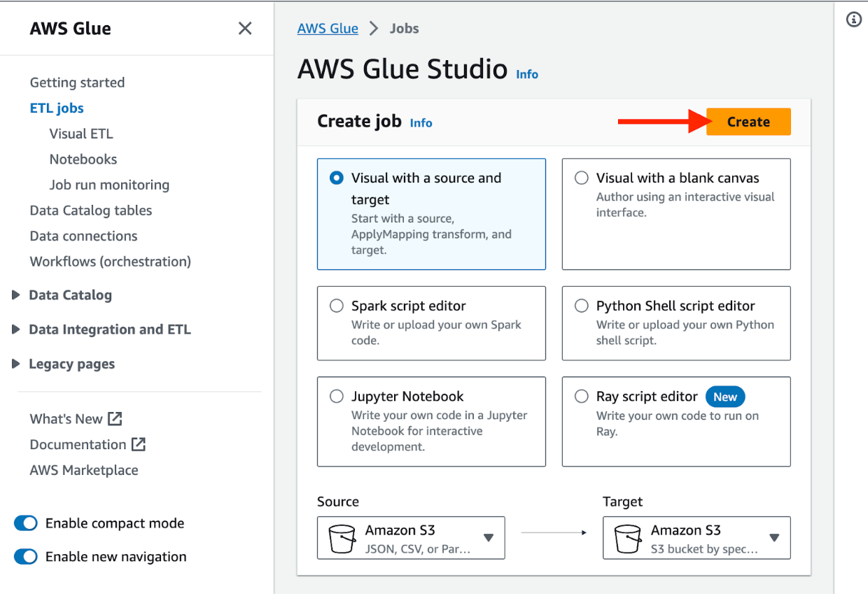The width and height of the screenshot is (868, 603).
Task: Click the Info icon beside AWS Glue Studio heading
Action: pyautogui.click(x=526, y=74)
